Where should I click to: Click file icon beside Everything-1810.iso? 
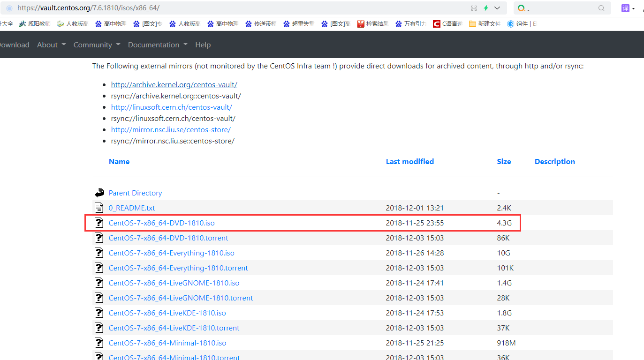pos(99,253)
